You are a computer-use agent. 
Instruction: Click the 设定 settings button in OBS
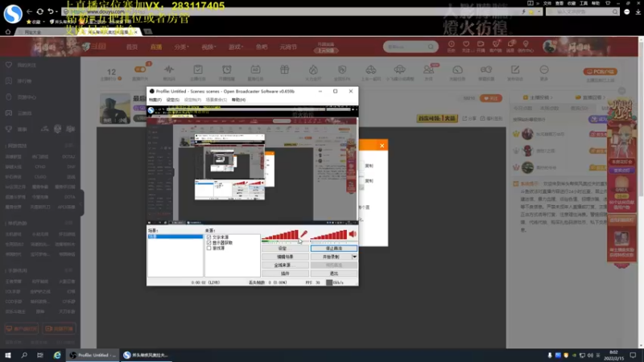tap(285, 249)
